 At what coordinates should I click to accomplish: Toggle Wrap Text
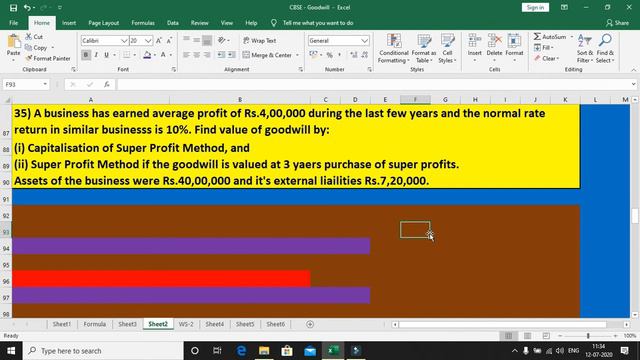coord(260,40)
